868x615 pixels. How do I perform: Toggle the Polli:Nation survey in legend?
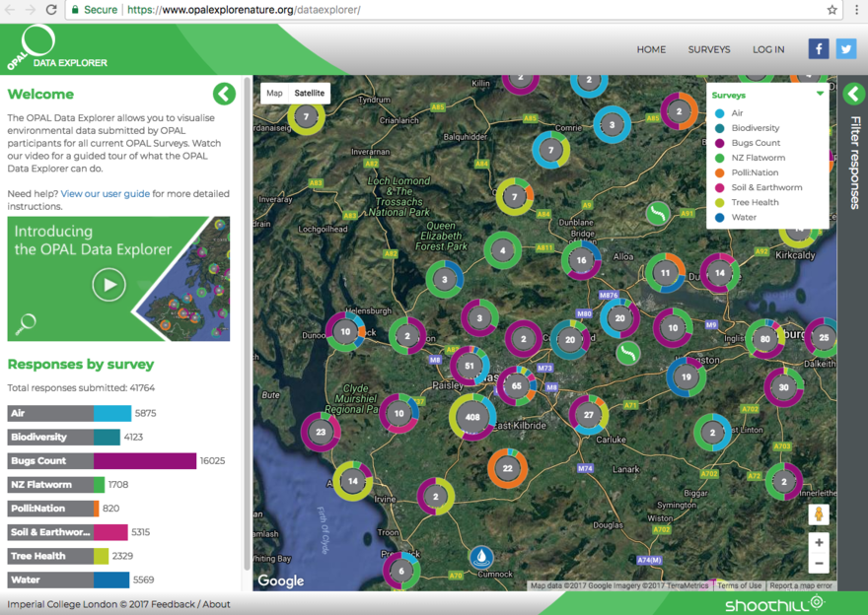tap(747, 172)
